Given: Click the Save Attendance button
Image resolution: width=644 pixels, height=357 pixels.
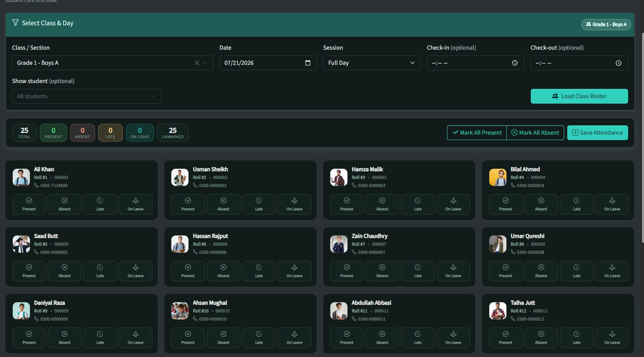Looking at the screenshot, I should [597, 133].
